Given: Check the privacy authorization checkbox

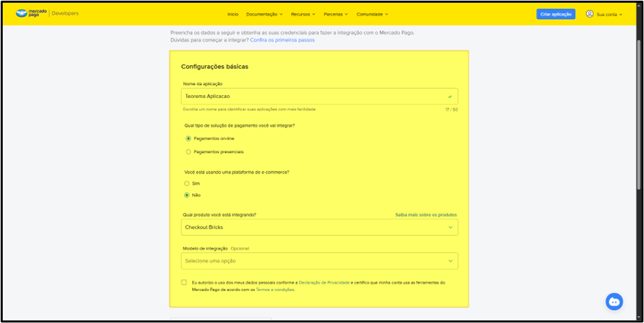Looking at the screenshot, I should click(x=184, y=282).
